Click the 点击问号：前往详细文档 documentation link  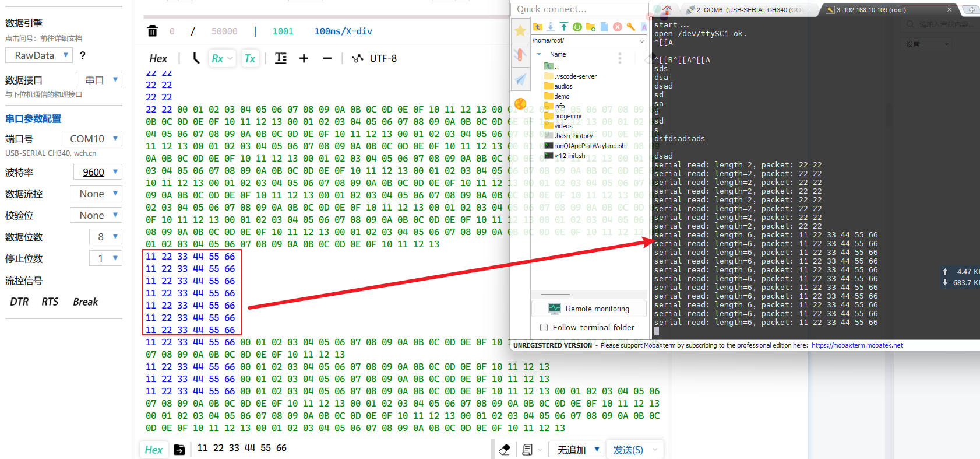pos(44,38)
